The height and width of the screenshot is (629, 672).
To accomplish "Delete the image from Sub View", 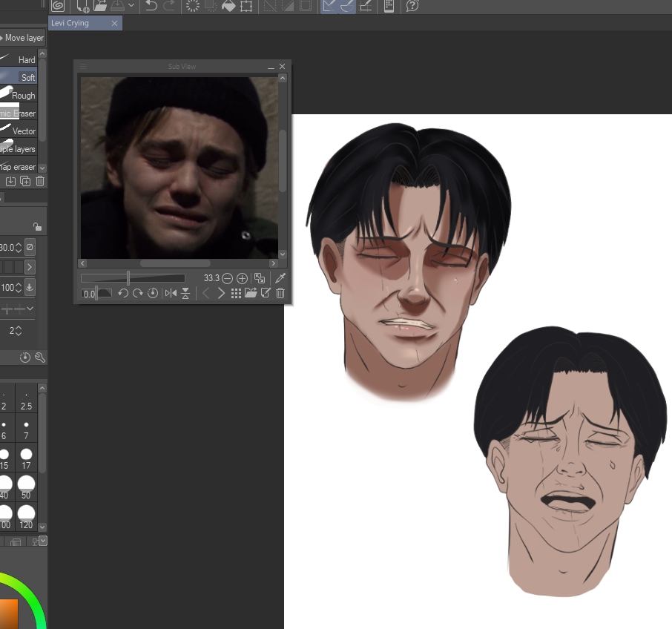I will tap(280, 294).
